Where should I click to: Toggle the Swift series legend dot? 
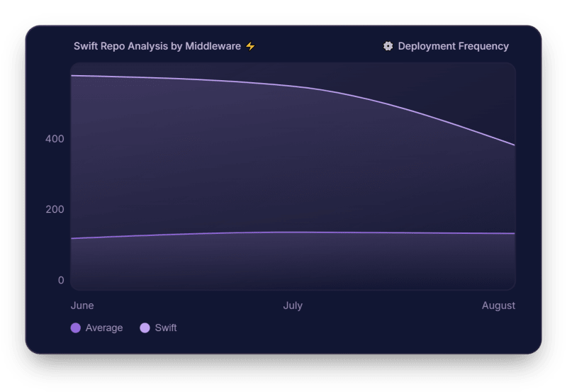pos(145,328)
